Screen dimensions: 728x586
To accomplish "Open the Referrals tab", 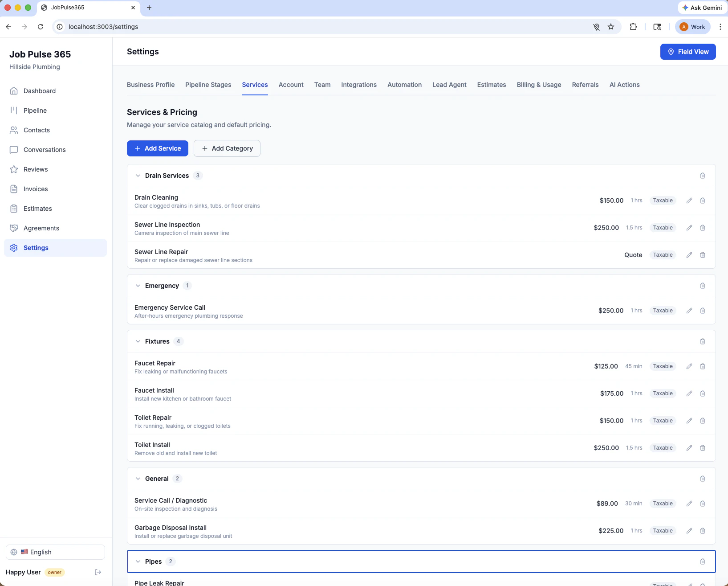I will 585,85.
